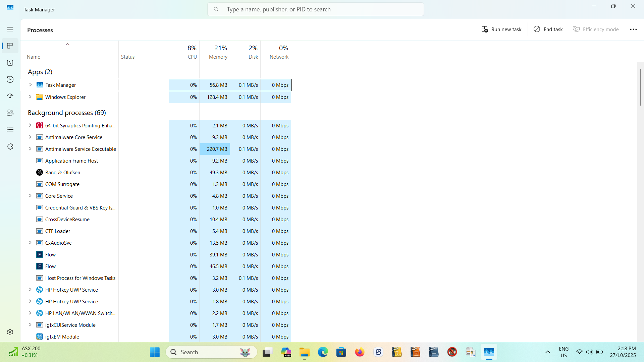
Task: Toggle the hamburger navigation menu
Action: tap(10, 29)
